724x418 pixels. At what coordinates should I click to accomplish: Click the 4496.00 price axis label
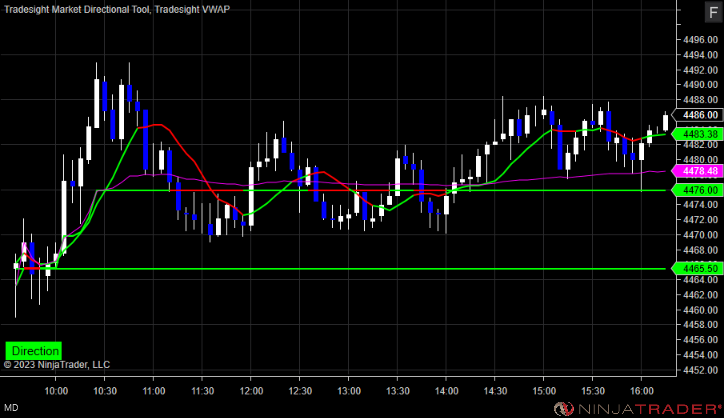(700, 40)
